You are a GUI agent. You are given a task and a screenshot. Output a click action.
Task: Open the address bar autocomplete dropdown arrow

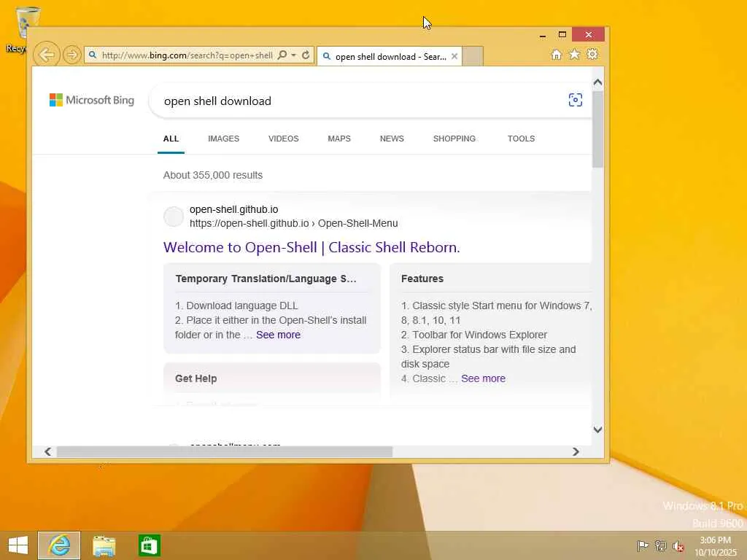pos(294,55)
